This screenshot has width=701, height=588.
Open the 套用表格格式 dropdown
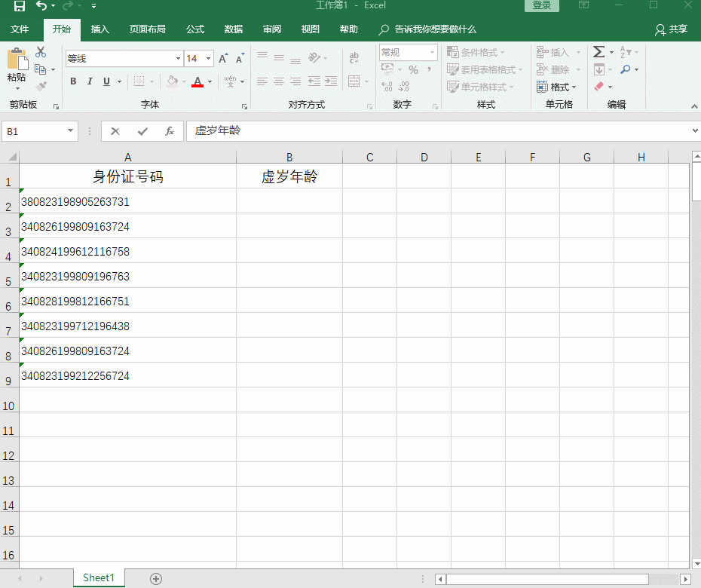[x=485, y=69]
